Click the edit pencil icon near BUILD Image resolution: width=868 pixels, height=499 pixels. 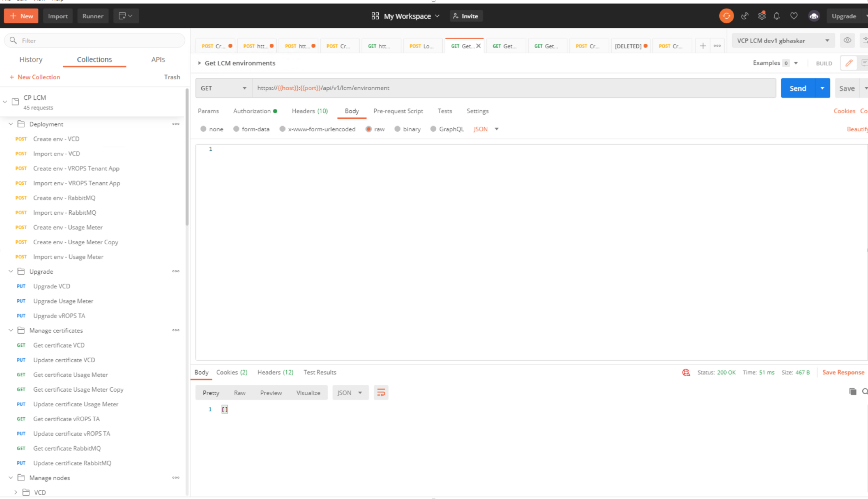click(849, 63)
